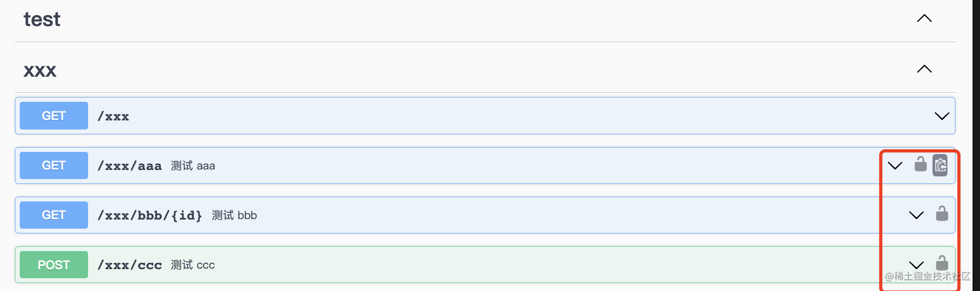Copy the /xxx/aaa path to clipboard
The width and height of the screenshot is (980, 291).
[940, 165]
